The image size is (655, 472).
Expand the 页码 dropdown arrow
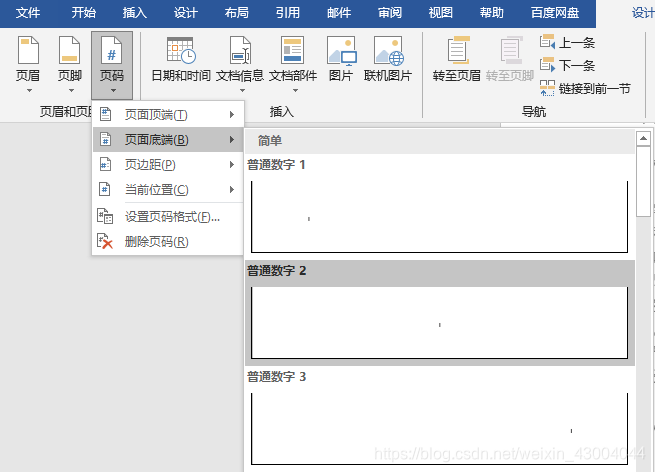tap(113, 90)
